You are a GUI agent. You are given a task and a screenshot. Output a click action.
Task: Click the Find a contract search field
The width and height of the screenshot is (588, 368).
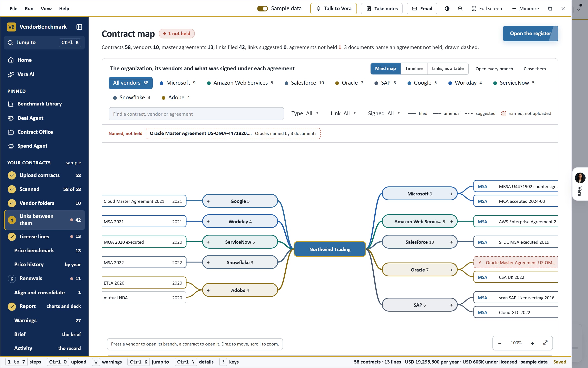(x=196, y=114)
